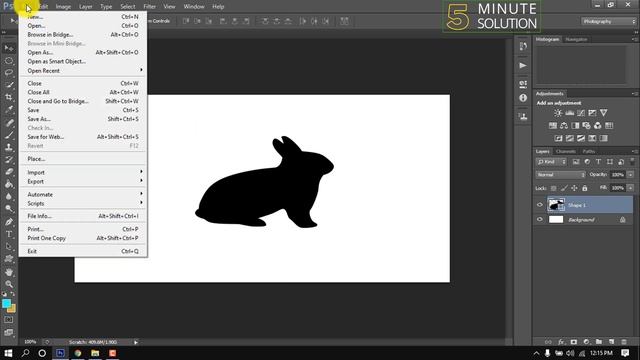This screenshot has height=360, width=640.
Task: Add an Exposure adjustment
Action: pos(592,113)
